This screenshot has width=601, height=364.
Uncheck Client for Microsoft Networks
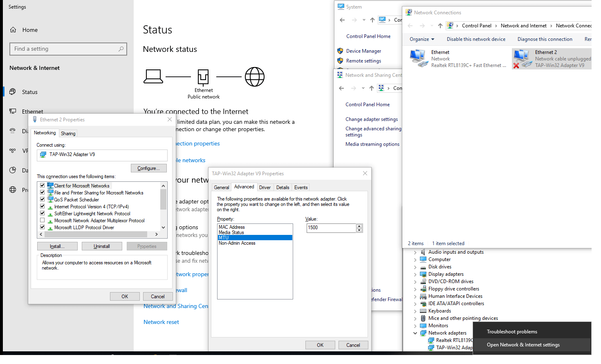42,185
